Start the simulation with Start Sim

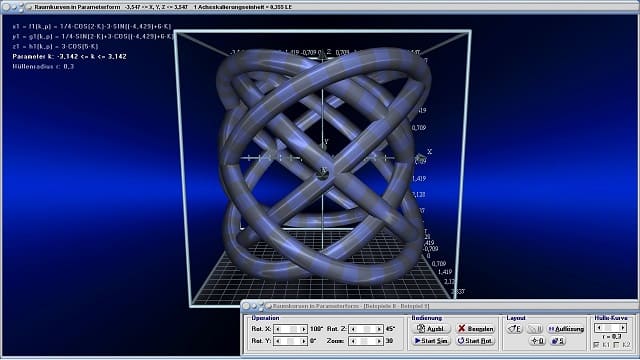[432, 341]
